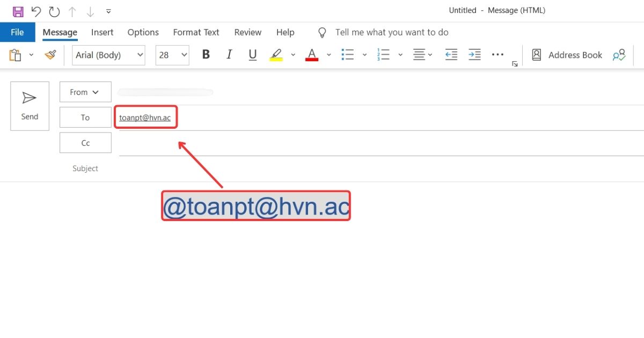The height and width of the screenshot is (338, 644).
Task: Open the Address Book
Action: (x=567, y=54)
